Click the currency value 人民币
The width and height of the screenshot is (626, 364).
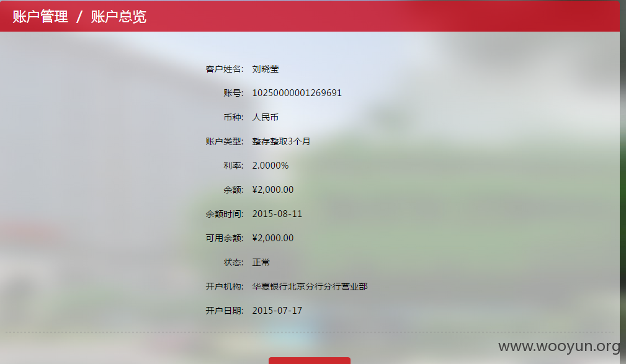pyautogui.click(x=266, y=117)
